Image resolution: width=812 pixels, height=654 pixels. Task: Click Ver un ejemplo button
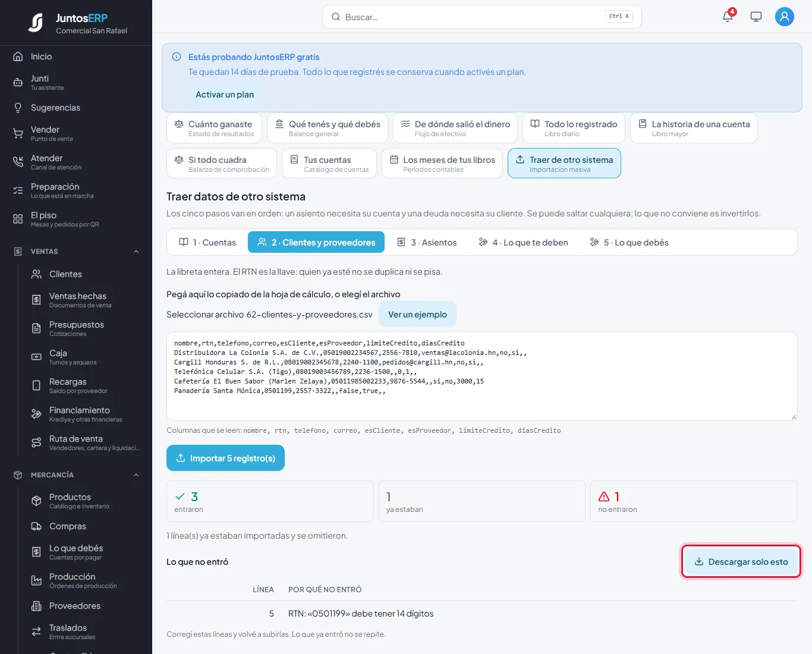click(417, 315)
